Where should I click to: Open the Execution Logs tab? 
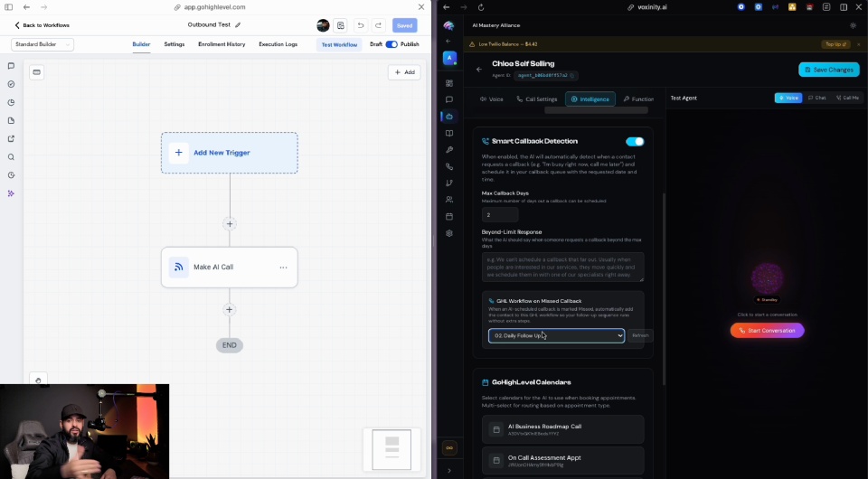tap(278, 44)
